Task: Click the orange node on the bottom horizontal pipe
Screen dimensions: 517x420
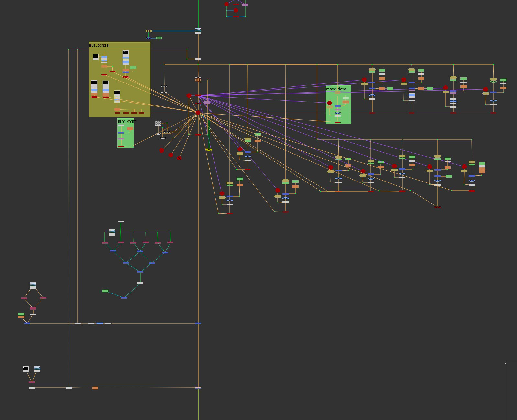Action: click(x=95, y=388)
